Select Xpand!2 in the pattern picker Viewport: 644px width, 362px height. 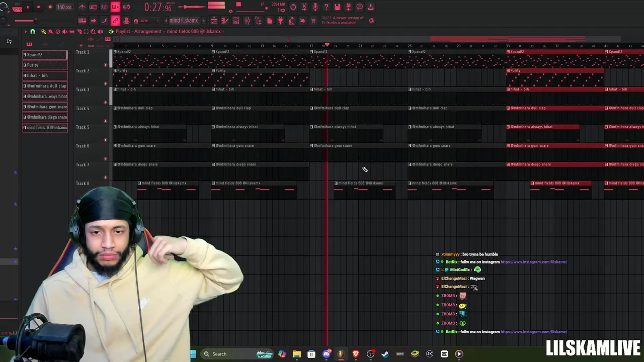(45, 55)
